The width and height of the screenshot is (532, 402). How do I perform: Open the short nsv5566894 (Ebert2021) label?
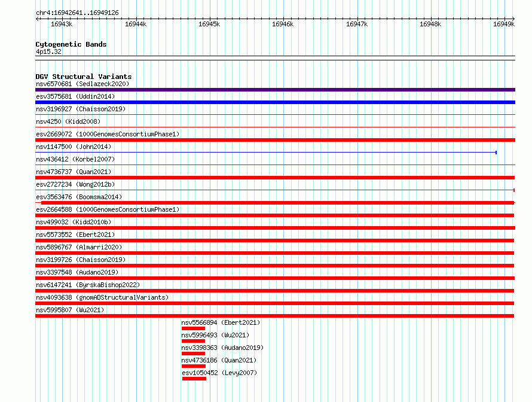pyautogui.click(x=221, y=322)
